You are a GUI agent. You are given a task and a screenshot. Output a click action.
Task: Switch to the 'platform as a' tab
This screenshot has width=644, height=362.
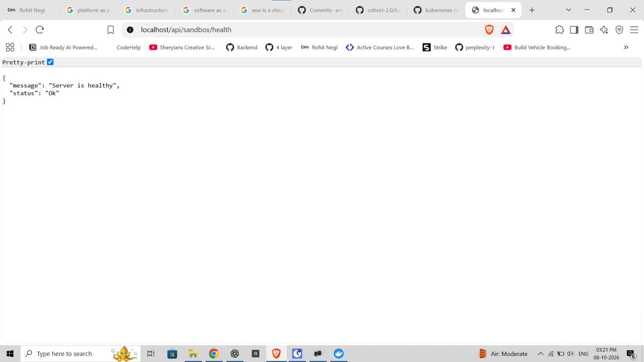(x=87, y=10)
